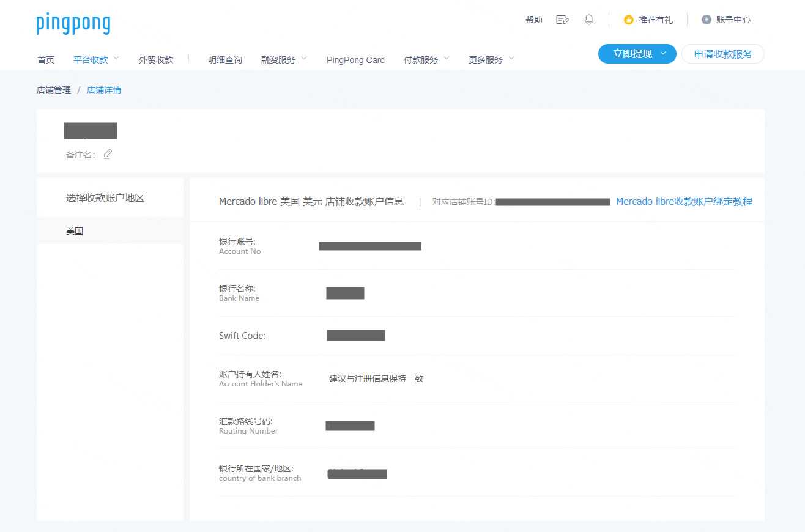Open the feedback note icon
The width and height of the screenshot is (805, 532).
click(x=562, y=20)
